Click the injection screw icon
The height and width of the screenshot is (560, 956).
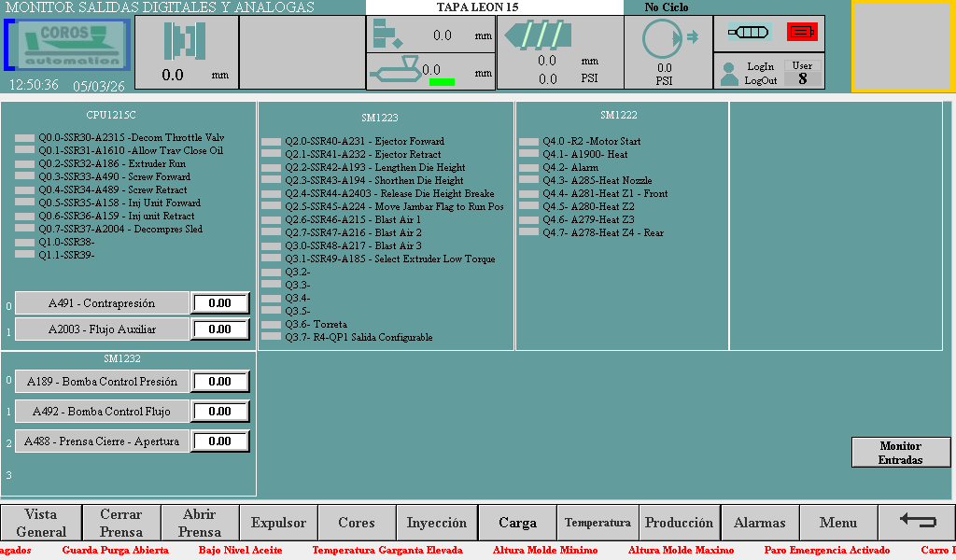coord(539,36)
